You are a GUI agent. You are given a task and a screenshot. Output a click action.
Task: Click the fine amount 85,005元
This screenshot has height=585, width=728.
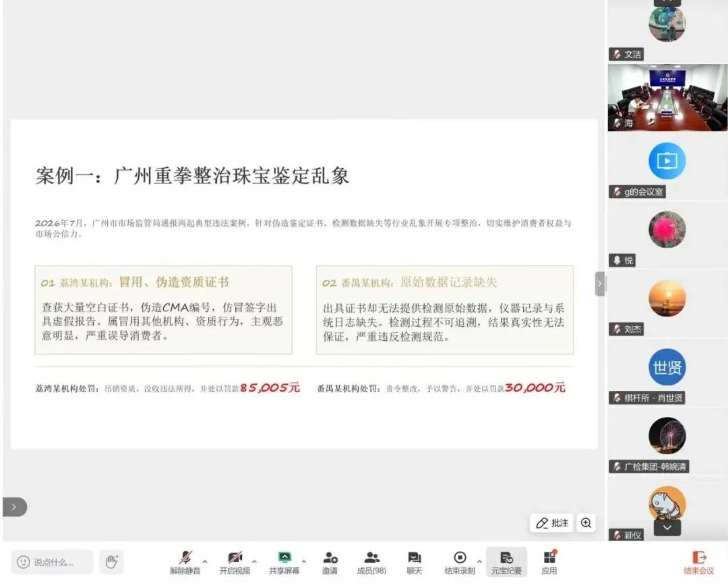pyautogui.click(x=270, y=388)
